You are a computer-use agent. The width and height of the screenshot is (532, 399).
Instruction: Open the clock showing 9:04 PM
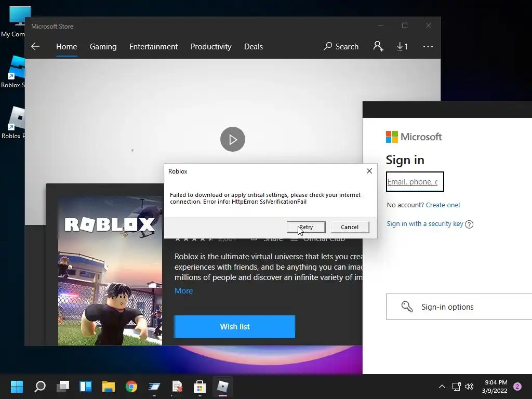tap(495, 387)
